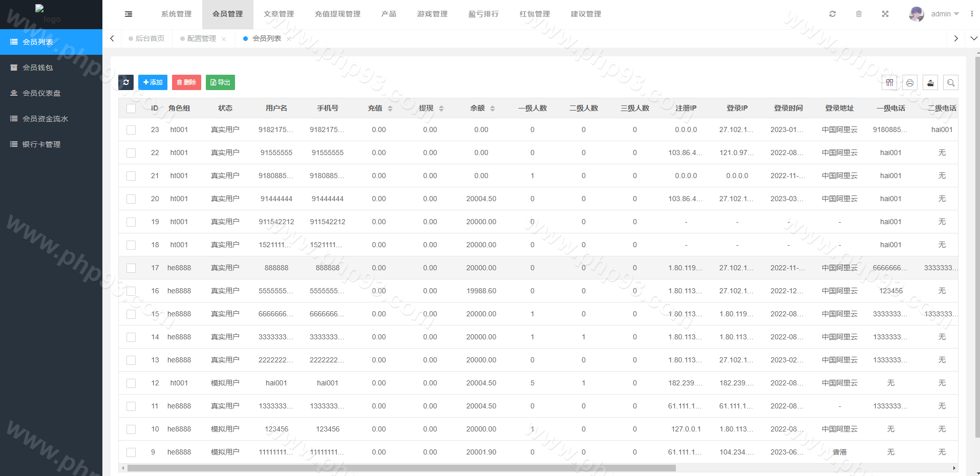Collapse sidebar with the menu fold icon
This screenshot has width=980, height=476.
point(129,14)
